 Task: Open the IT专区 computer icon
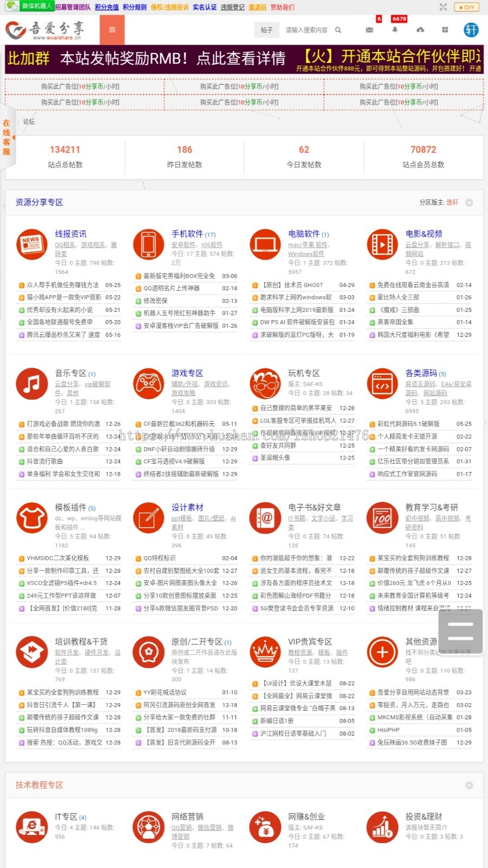(x=31, y=827)
